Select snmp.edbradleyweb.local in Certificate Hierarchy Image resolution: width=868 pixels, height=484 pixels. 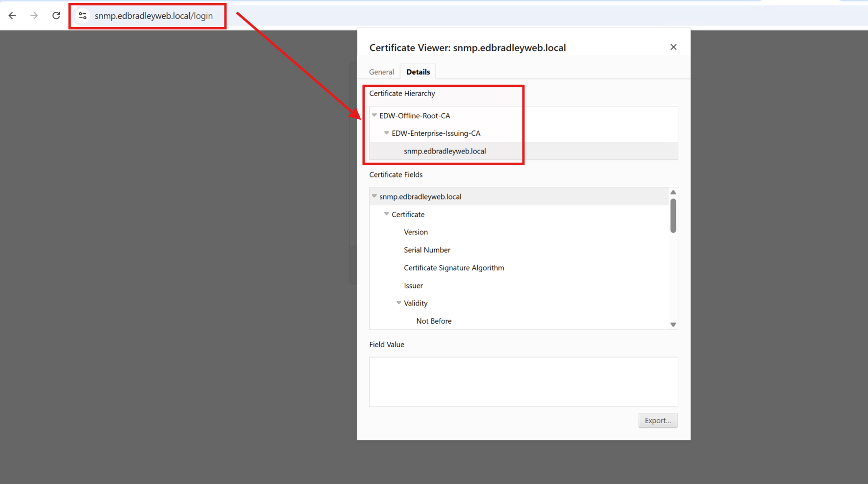point(445,151)
